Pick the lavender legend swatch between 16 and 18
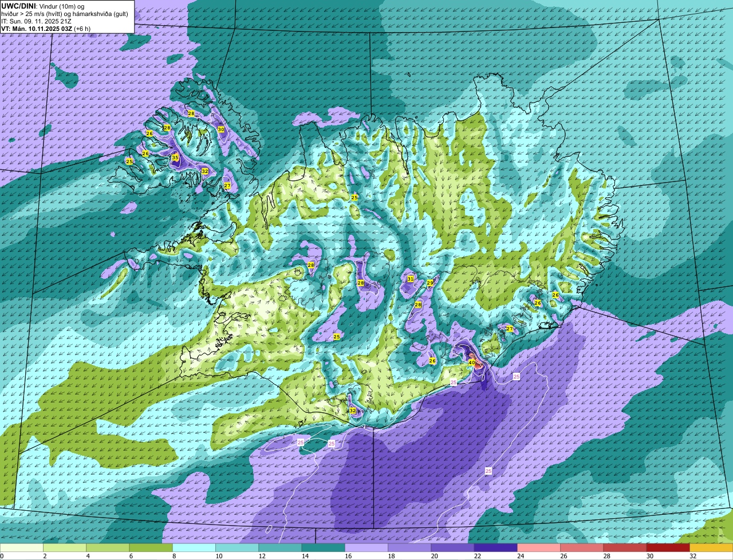 click(x=366, y=547)
